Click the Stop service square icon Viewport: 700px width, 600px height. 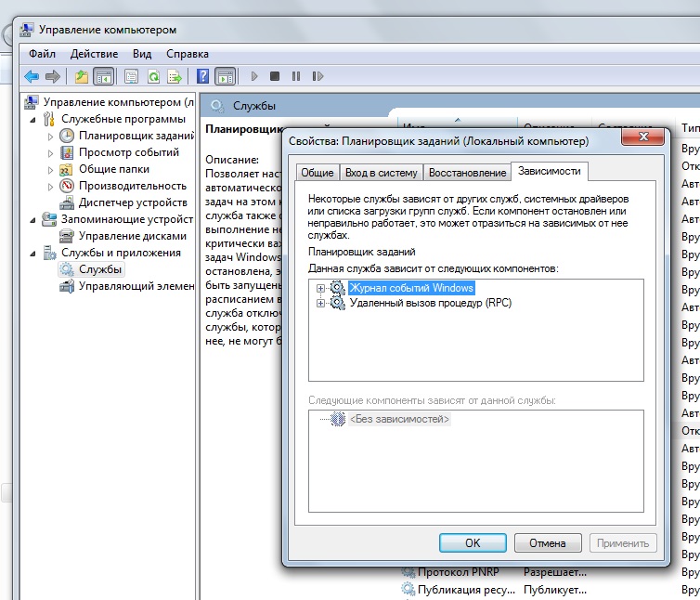275,76
